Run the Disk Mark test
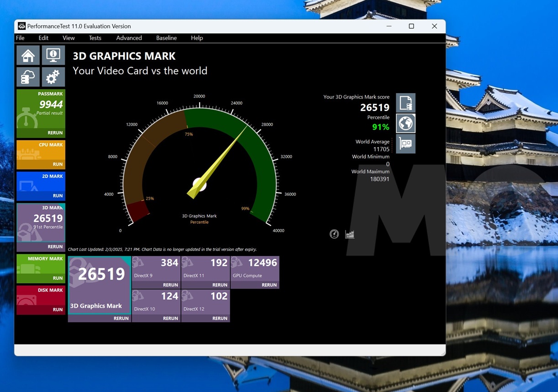This screenshot has width=558, height=392. (x=58, y=309)
